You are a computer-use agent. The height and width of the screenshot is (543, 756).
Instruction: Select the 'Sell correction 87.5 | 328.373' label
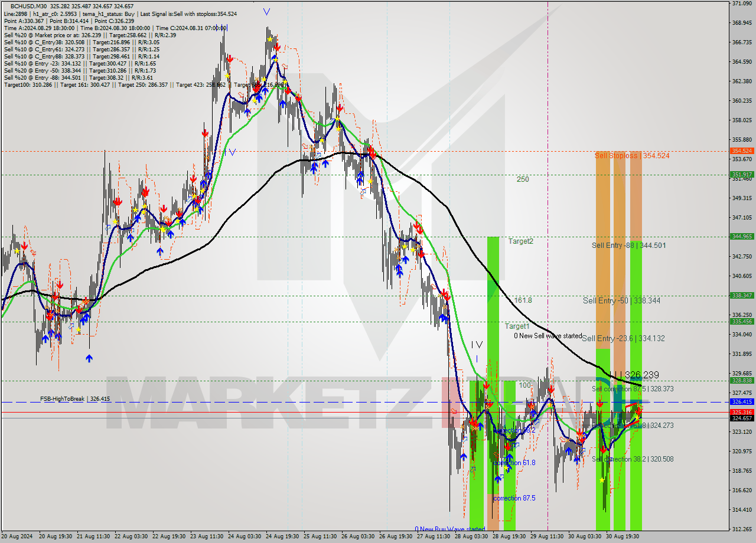pos(633,390)
